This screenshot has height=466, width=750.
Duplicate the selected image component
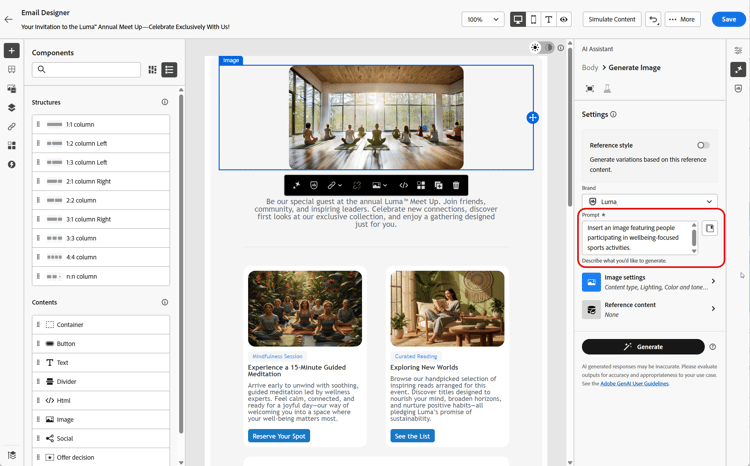point(438,185)
